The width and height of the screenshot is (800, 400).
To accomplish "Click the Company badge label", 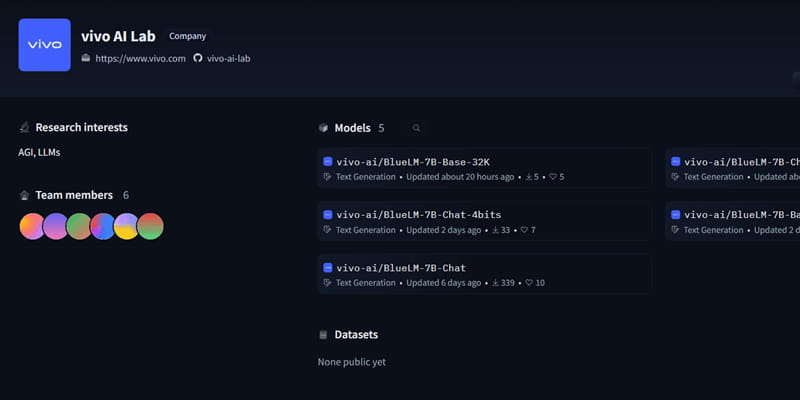I will tap(188, 36).
